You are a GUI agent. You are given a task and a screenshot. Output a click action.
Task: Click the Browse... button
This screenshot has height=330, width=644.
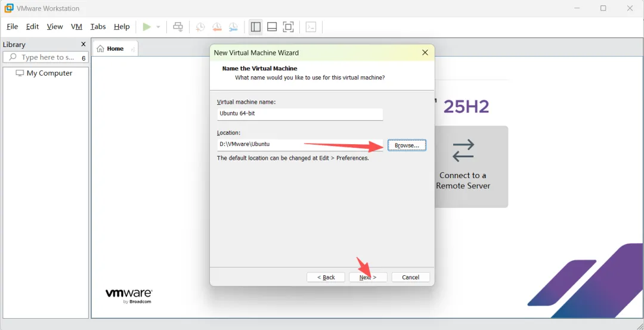point(407,145)
